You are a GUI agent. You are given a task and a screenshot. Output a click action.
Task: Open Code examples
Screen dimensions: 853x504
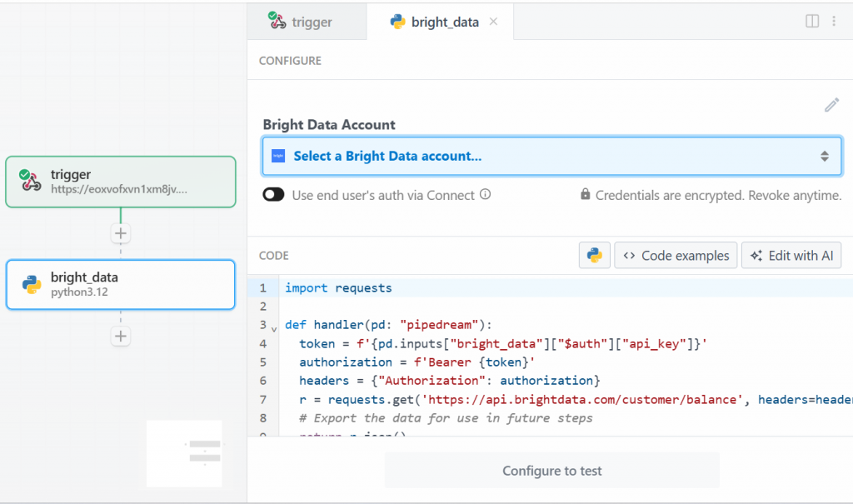coord(676,255)
